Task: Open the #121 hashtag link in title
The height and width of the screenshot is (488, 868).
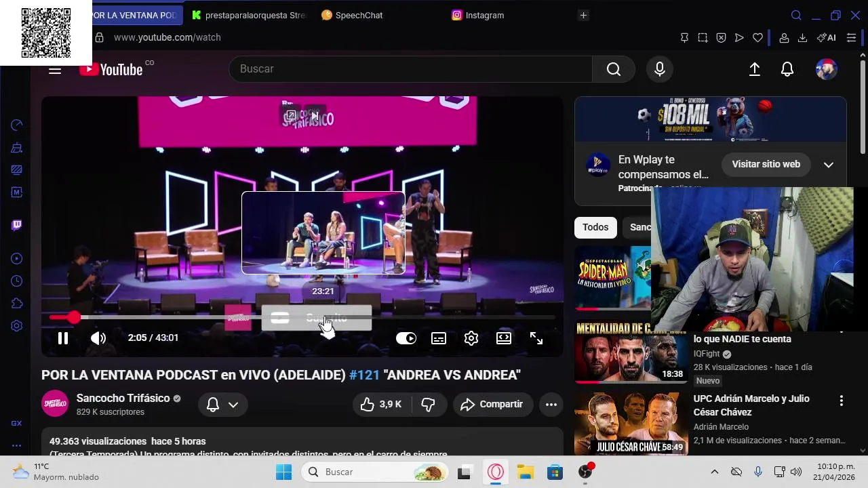Action: tap(364, 375)
